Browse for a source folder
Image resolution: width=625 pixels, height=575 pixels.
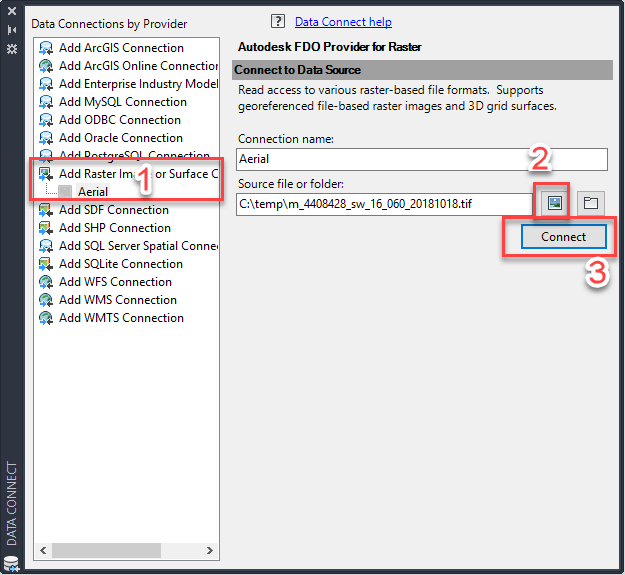pos(591,203)
